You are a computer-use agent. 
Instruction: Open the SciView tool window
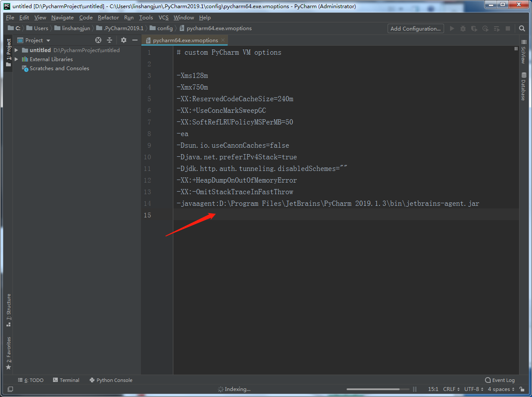(524, 52)
